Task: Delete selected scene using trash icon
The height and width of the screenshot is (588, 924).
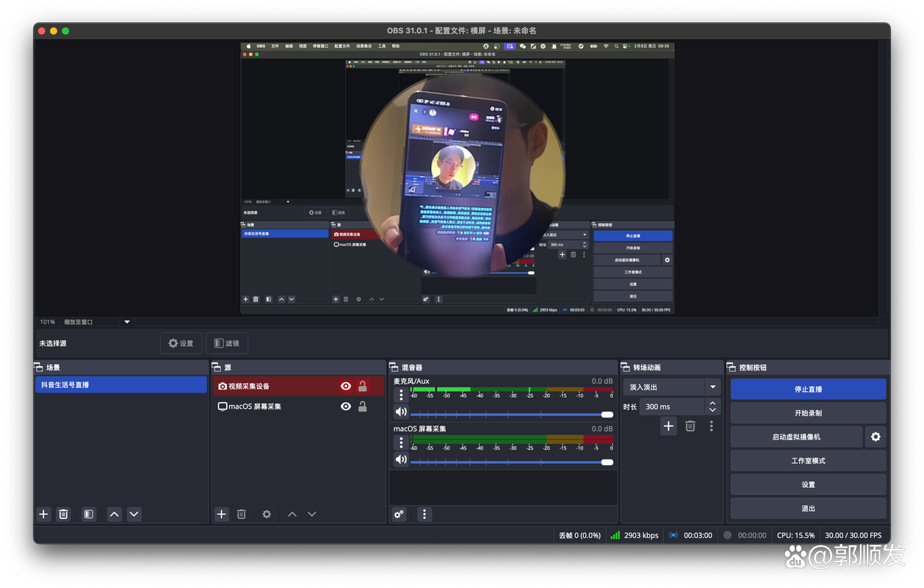Action: click(x=63, y=514)
